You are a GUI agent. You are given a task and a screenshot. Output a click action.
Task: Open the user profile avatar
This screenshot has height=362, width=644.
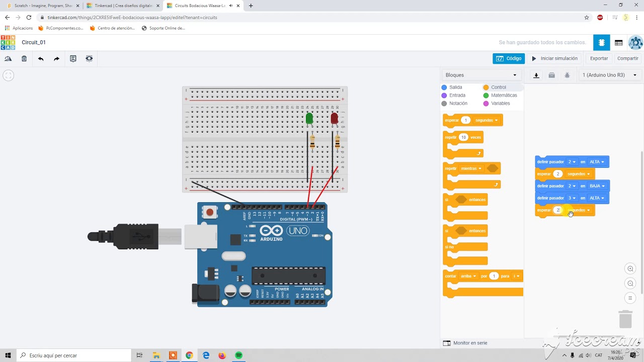tap(635, 43)
